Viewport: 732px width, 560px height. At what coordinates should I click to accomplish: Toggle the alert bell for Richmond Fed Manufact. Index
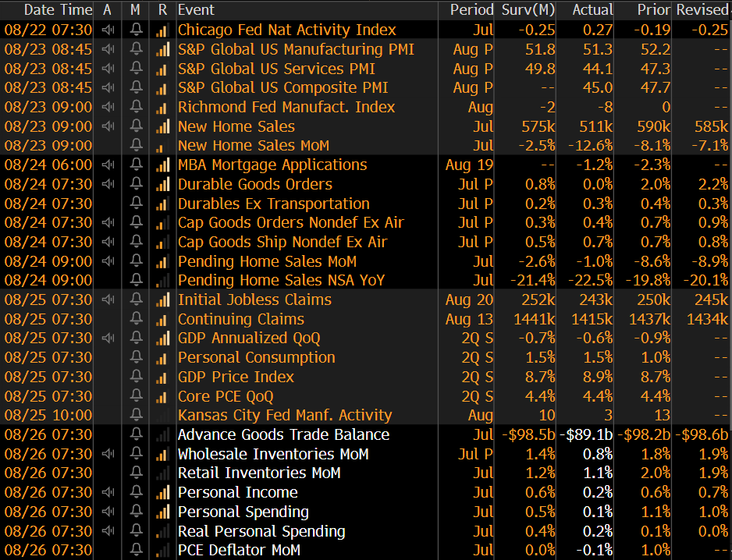click(136, 108)
